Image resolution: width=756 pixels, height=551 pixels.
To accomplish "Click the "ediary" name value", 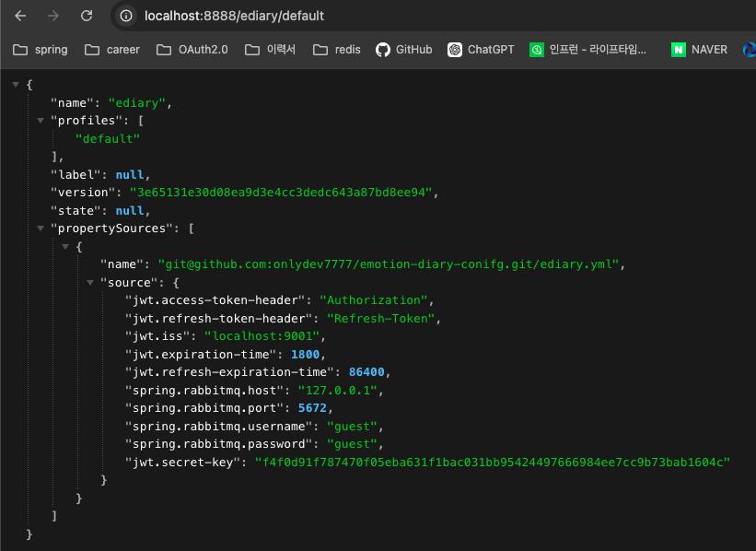I will pyautogui.click(x=137, y=103).
